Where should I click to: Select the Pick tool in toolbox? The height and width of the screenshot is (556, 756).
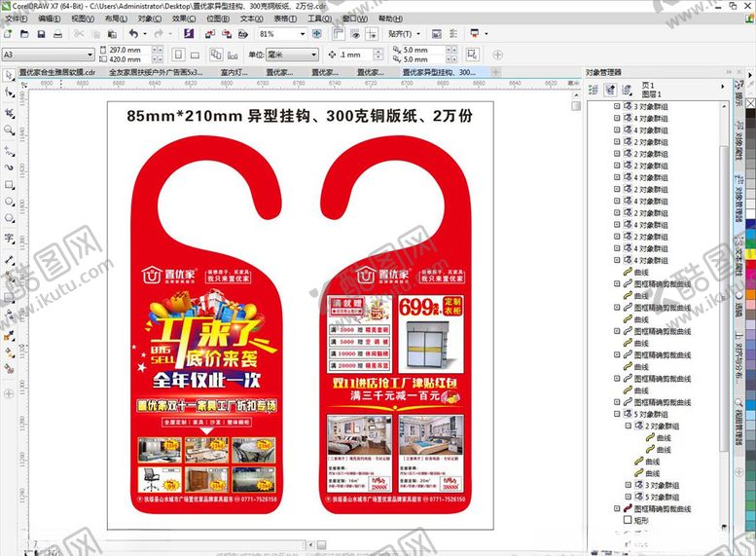9,75
